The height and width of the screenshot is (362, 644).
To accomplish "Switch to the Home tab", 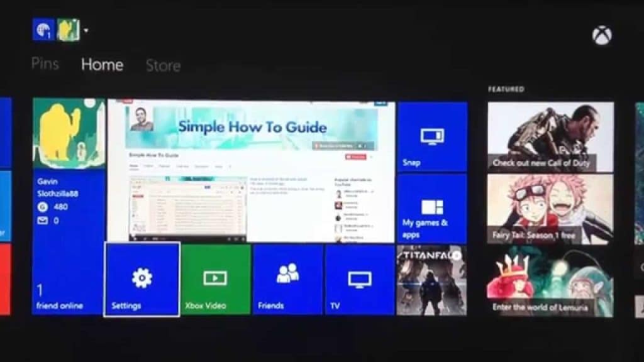I will [x=103, y=65].
